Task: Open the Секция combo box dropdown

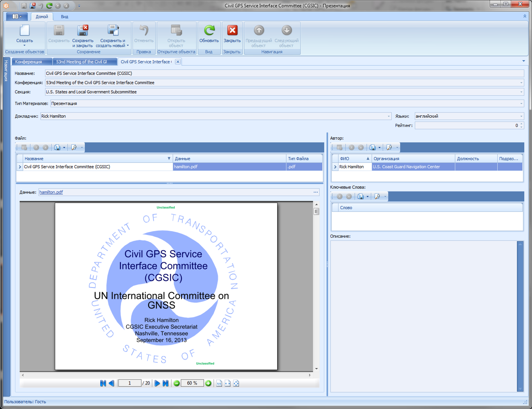Action: click(x=521, y=92)
